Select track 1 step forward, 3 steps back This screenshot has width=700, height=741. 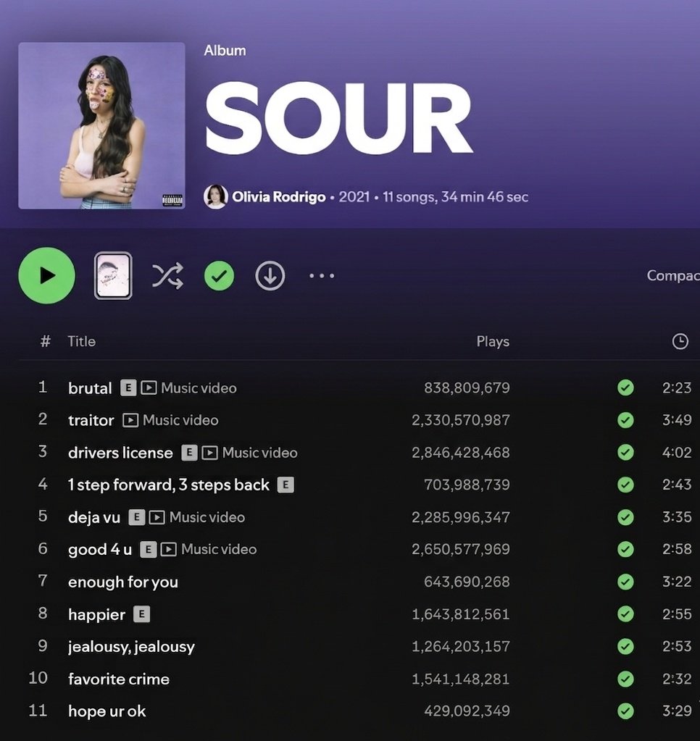click(169, 485)
